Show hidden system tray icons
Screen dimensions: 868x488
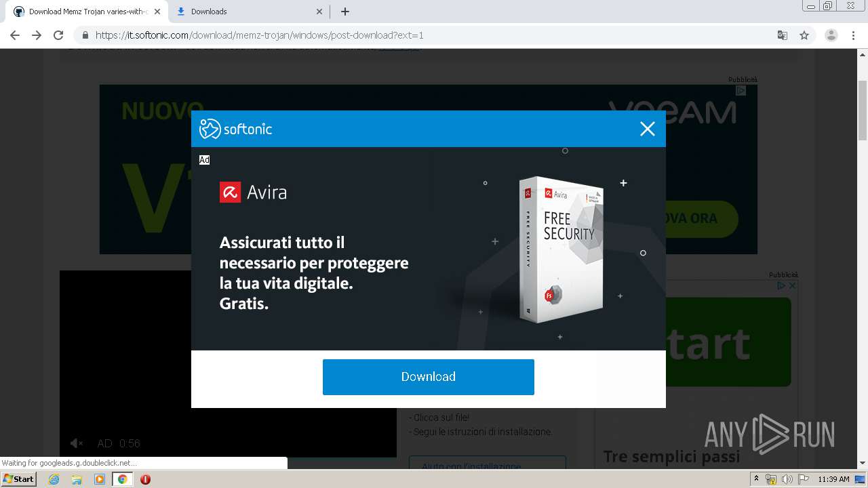pyautogui.click(x=756, y=479)
